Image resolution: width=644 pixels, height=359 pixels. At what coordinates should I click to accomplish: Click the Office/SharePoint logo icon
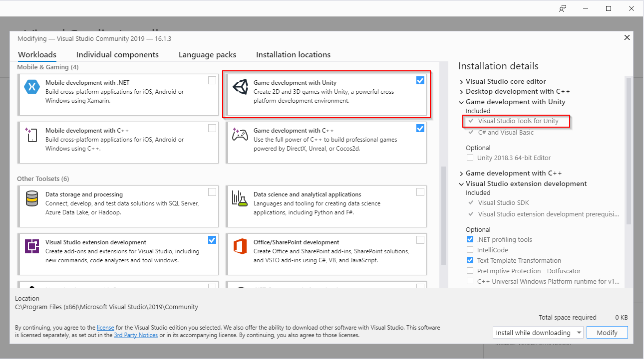click(240, 246)
